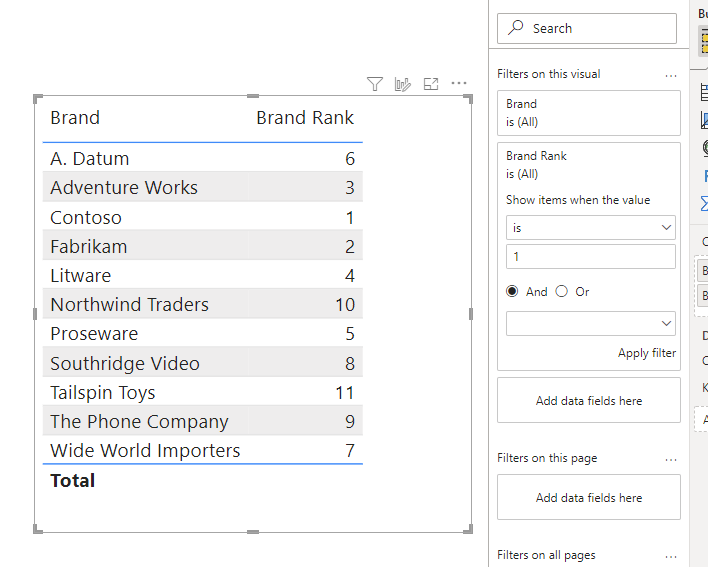
Task: Open ellipsis menu for Filters on all pages
Action: click(671, 556)
